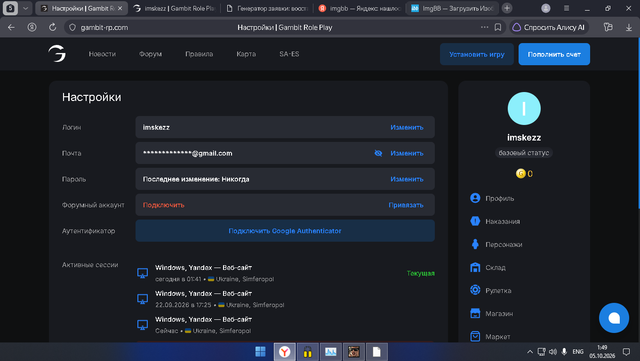Click the Yandex Browser taskbar icon
The image size is (640, 361).
coord(284,352)
